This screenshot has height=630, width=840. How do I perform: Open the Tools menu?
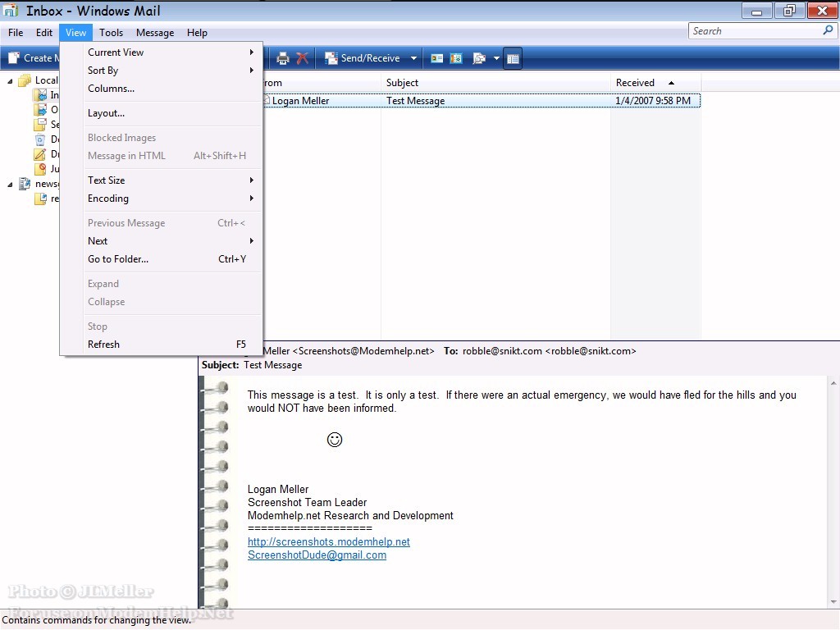click(x=111, y=33)
